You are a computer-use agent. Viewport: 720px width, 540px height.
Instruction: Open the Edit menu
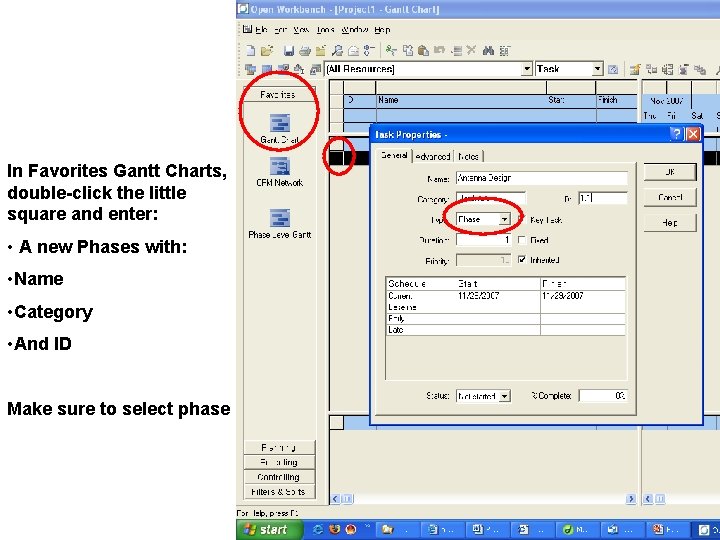(x=280, y=30)
